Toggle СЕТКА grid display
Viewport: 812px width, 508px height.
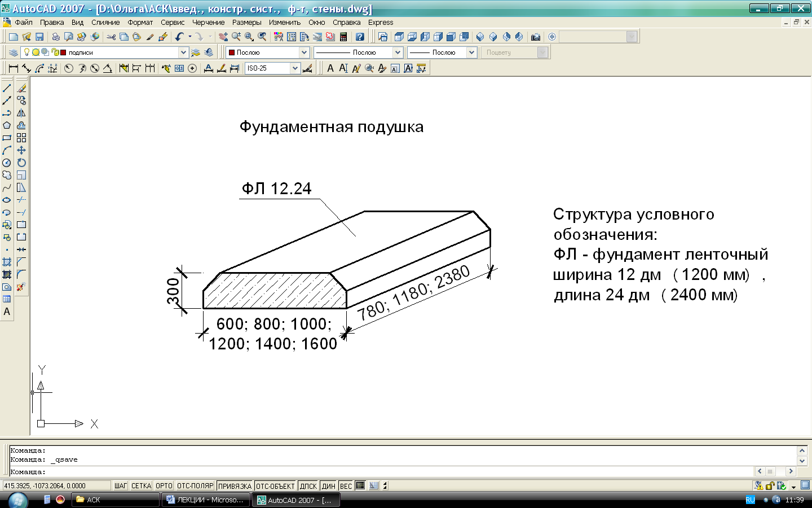coord(141,486)
